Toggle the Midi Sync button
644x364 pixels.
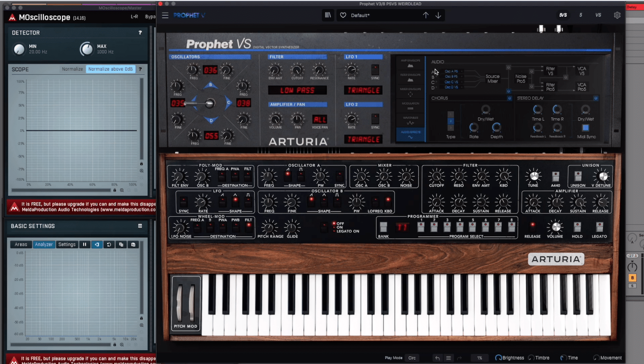(585, 128)
